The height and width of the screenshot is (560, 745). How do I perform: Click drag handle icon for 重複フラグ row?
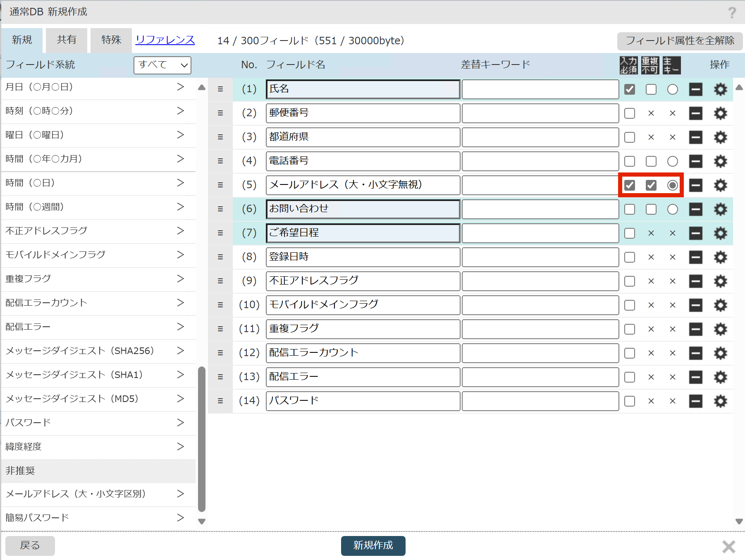220,329
